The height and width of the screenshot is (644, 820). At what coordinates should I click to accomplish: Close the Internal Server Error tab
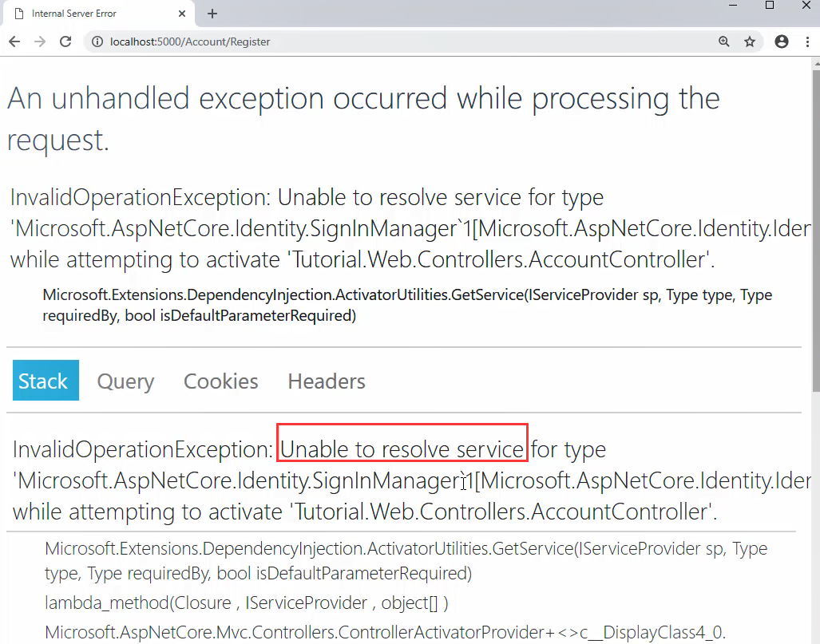tap(182, 14)
